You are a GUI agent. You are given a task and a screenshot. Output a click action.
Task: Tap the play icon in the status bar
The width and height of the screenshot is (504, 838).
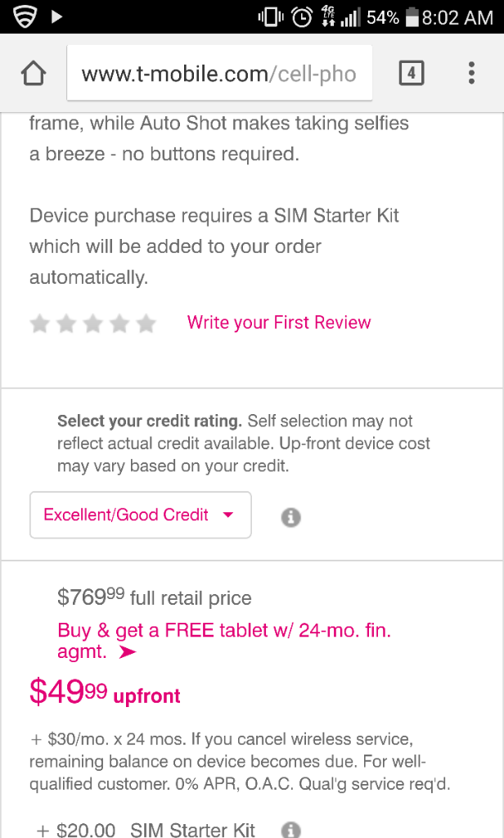pos(56,16)
